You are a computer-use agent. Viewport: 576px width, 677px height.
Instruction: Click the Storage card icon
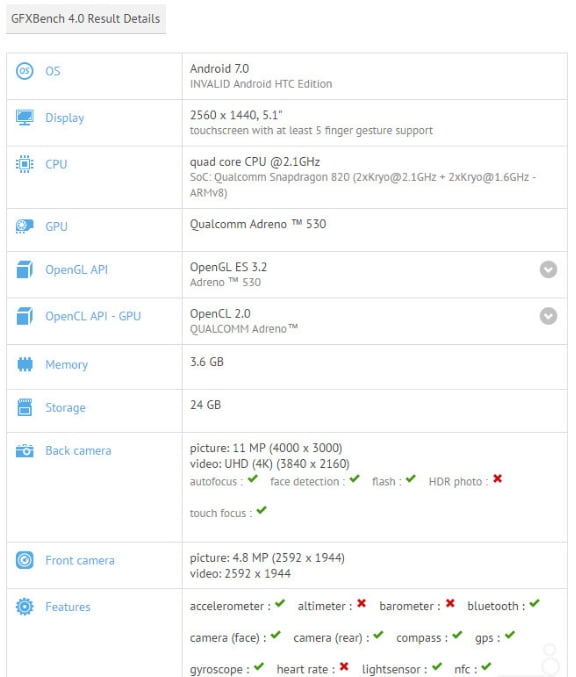25,407
